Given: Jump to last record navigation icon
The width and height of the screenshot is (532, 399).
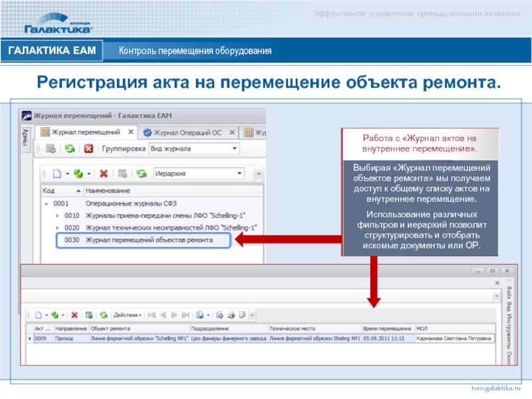Looking at the screenshot, I should click(x=186, y=315).
